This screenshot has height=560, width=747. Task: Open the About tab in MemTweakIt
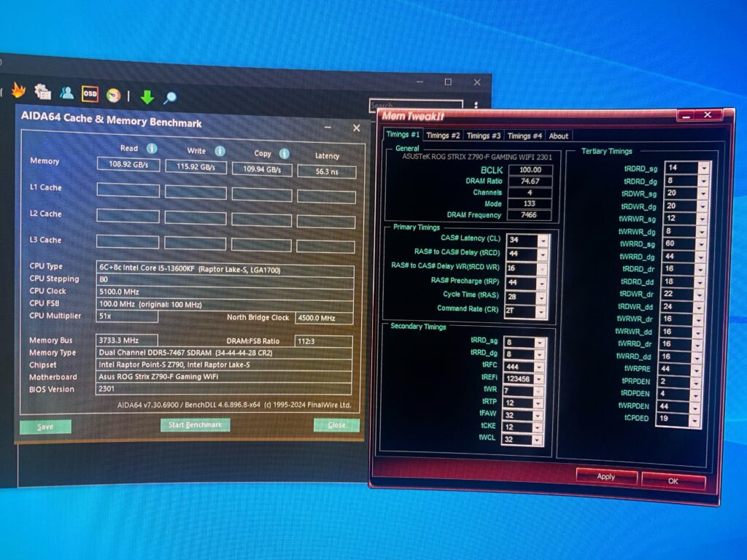558,136
